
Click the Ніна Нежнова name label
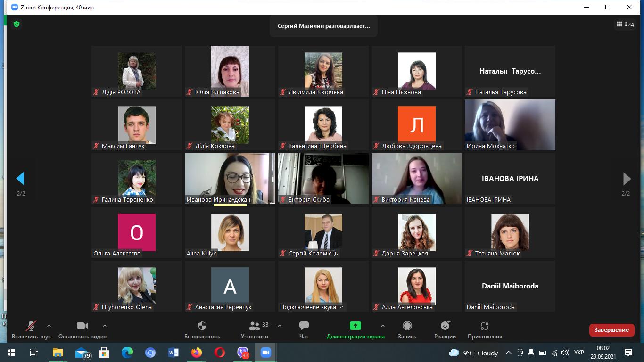tap(401, 92)
